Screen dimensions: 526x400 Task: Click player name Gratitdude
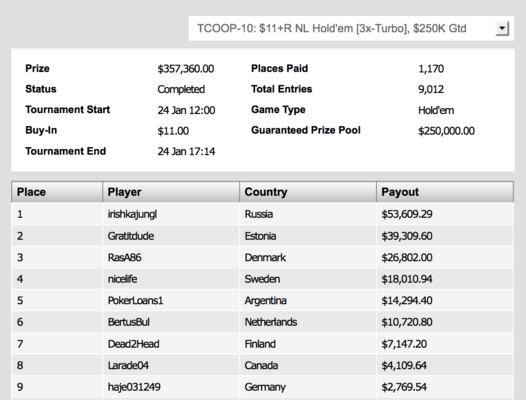pos(131,236)
